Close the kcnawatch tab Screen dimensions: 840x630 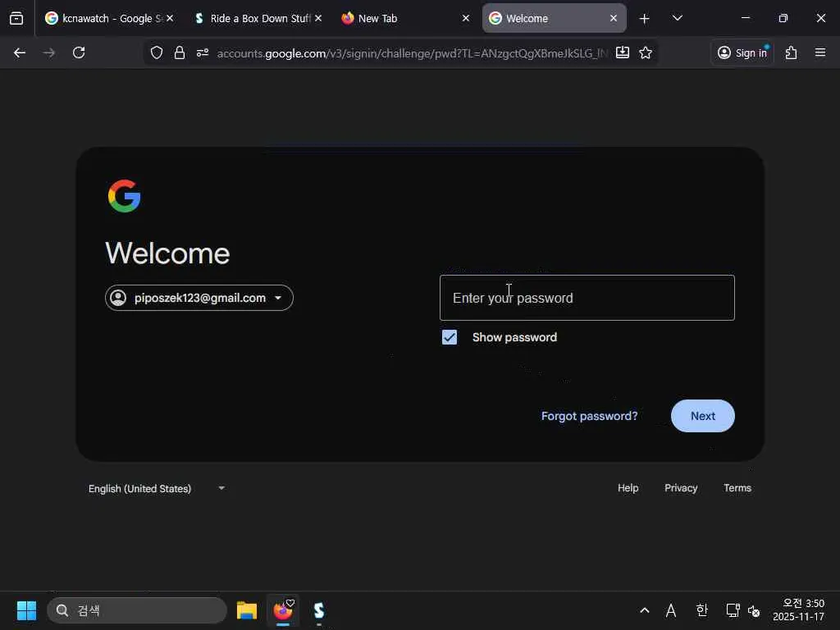(x=170, y=18)
